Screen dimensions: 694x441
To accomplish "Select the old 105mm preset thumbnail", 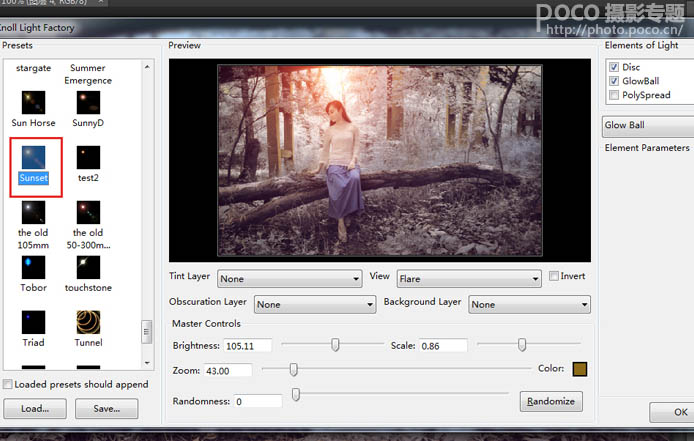I will (33, 212).
